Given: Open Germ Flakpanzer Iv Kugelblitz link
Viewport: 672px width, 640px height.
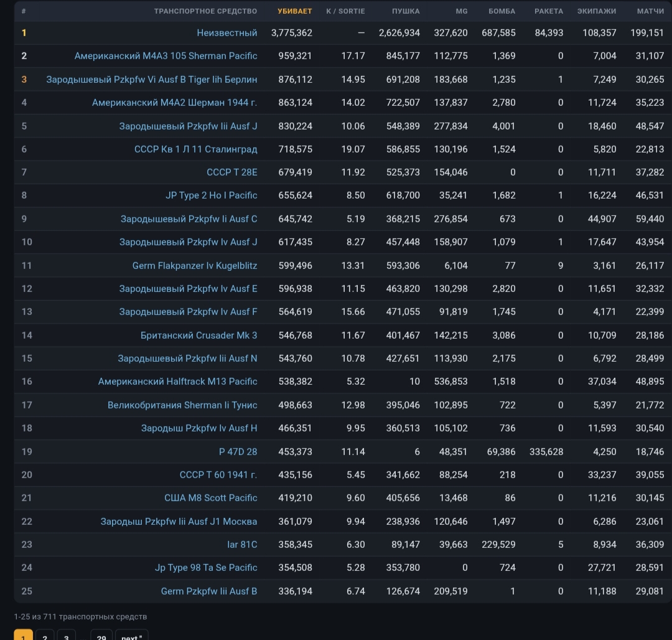Looking at the screenshot, I should point(195,266).
